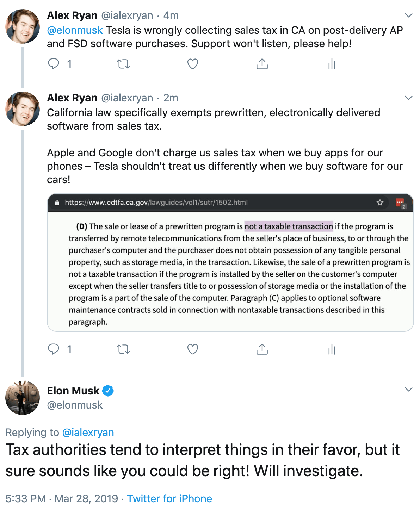Reply to the first Alex Ryan tweet
This screenshot has width=420, height=516.
point(54,64)
